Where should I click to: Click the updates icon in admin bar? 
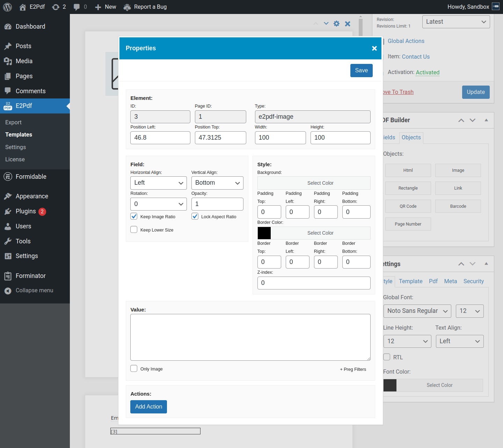[x=56, y=7]
